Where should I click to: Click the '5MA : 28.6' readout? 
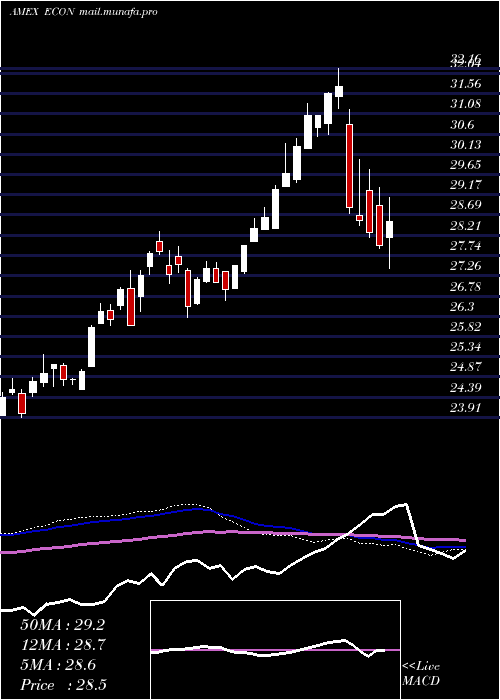click(x=58, y=665)
